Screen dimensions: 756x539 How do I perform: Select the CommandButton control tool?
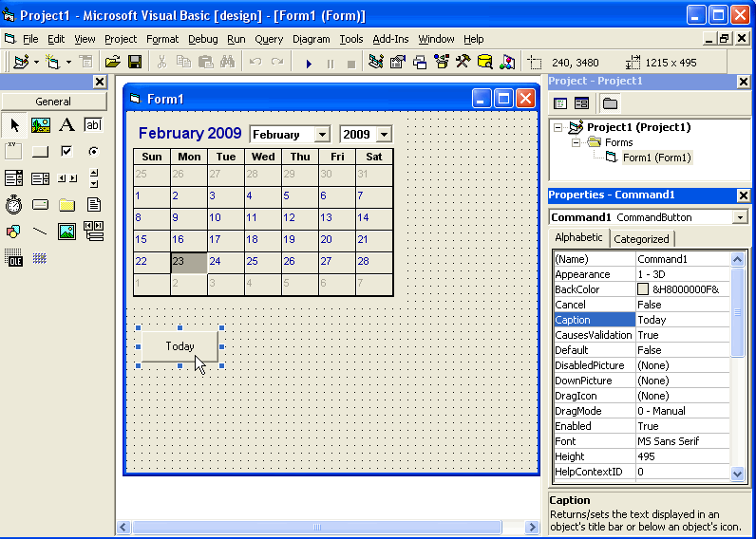pos(41,152)
